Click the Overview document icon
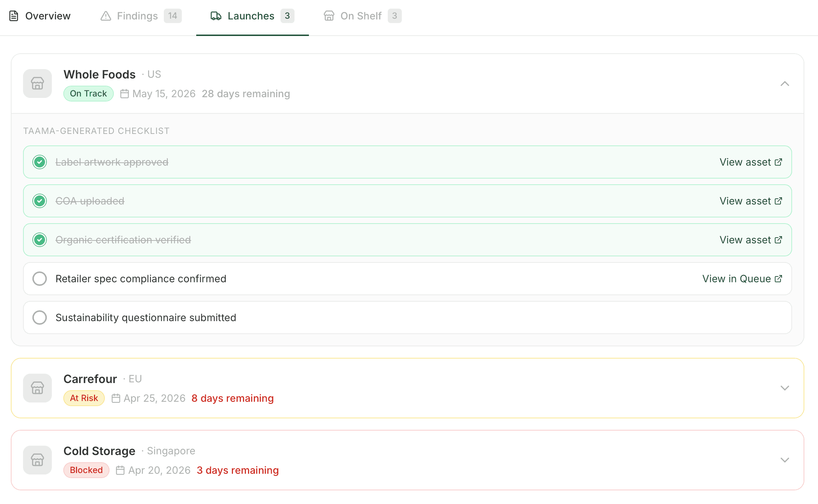818x504 pixels. tap(14, 16)
